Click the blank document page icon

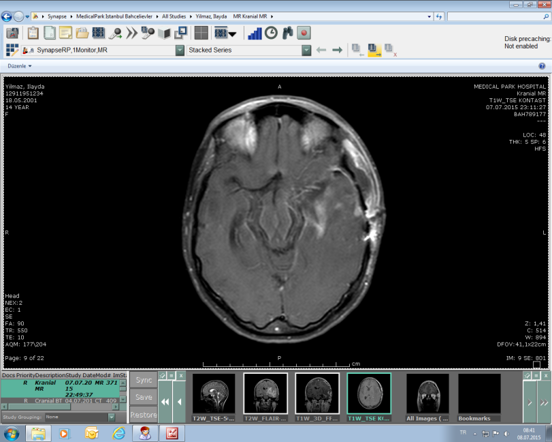pyautogui.click(x=50, y=33)
